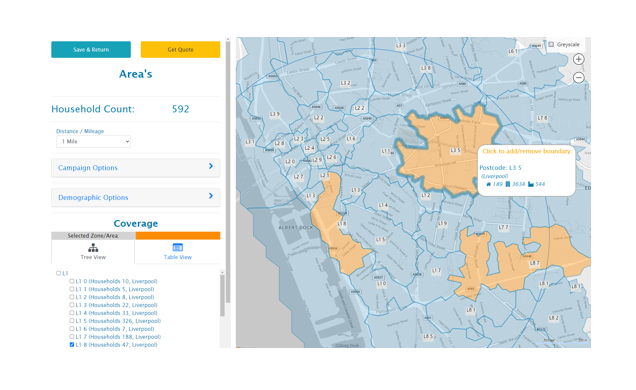
Task: Check L1 4 (Households 33, Liverpool)
Action: point(72,313)
